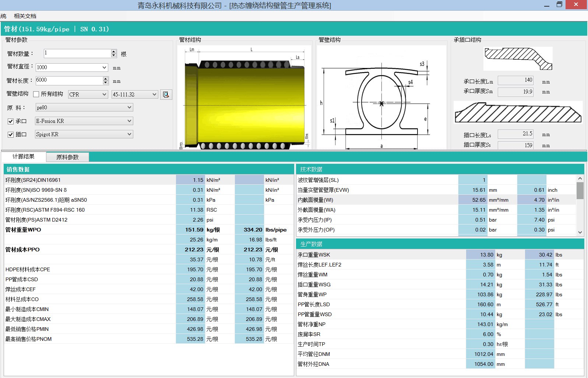This screenshot has height=378, width=588.
Task: Click the socket profile hatched diagram
Action: [518, 59]
